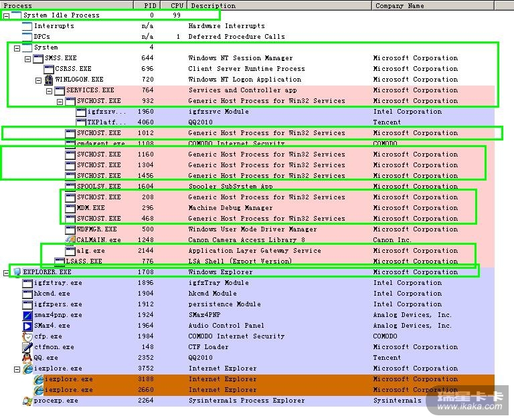The height and width of the screenshot is (420, 514).
Task: Click 'Machine Debug Manager' description
Action: pyautogui.click(x=230, y=208)
